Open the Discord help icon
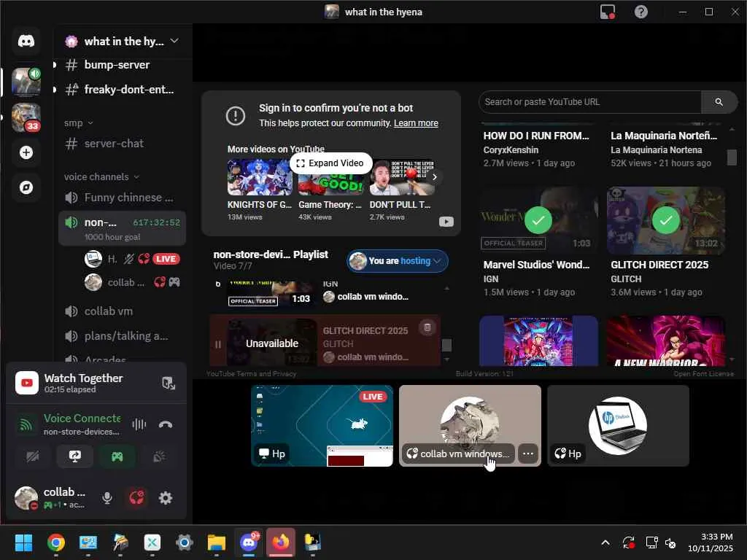 tap(640, 12)
